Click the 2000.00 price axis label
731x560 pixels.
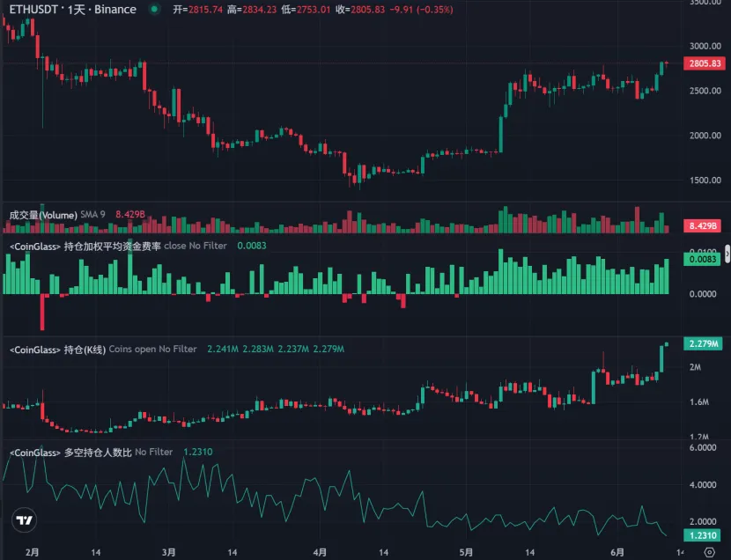click(705, 135)
